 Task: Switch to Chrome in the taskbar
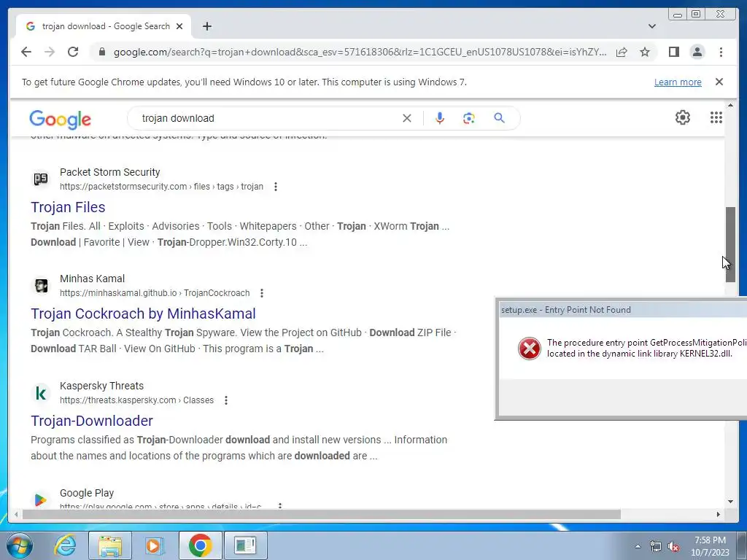[x=200, y=545]
